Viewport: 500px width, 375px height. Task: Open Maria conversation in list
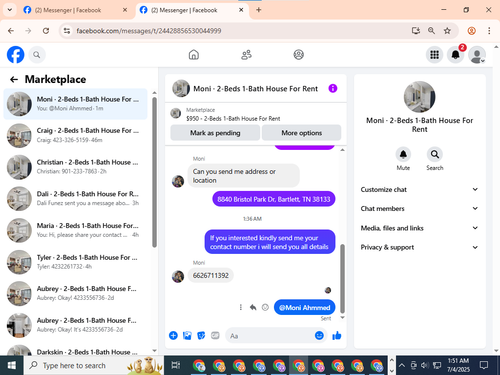[75, 230]
